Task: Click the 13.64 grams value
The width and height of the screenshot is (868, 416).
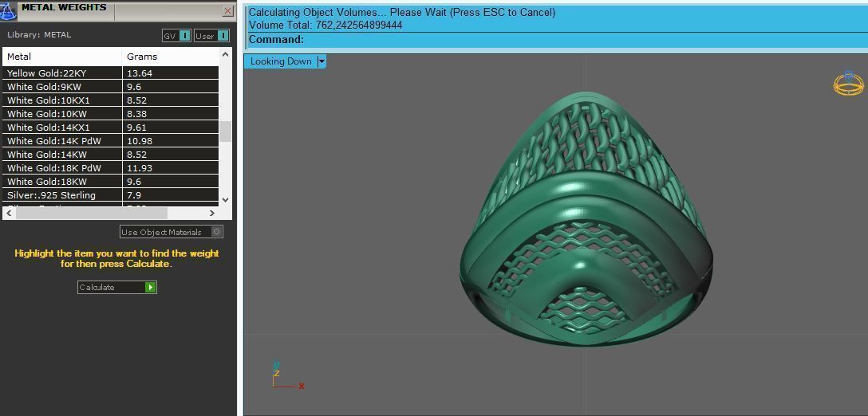Action: [140, 73]
